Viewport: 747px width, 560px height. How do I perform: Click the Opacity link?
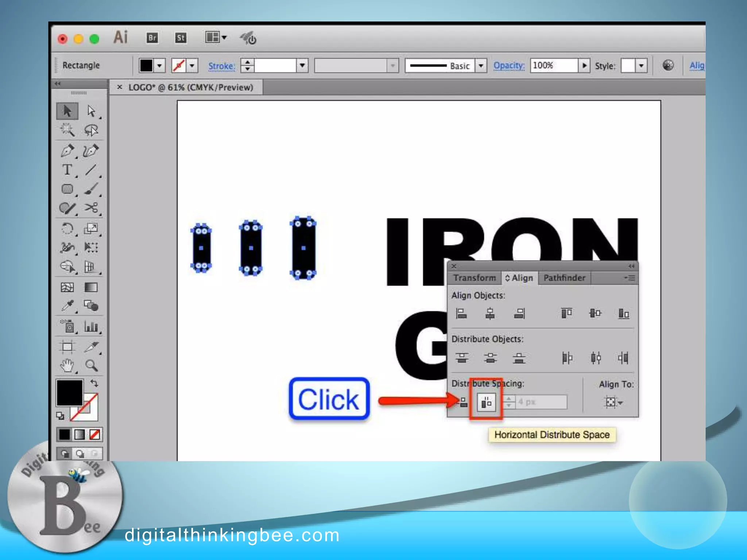[x=509, y=66]
